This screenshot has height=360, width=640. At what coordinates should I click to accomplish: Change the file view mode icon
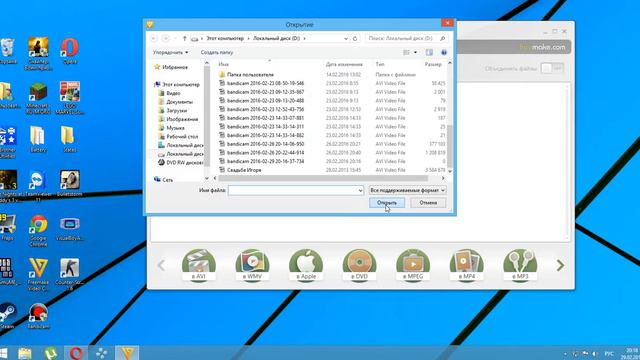coord(407,52)
